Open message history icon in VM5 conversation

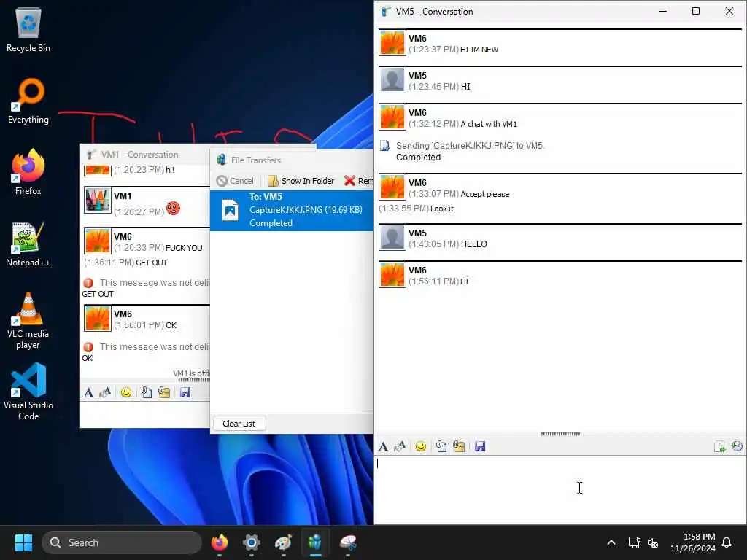click(x=737, y=447)
